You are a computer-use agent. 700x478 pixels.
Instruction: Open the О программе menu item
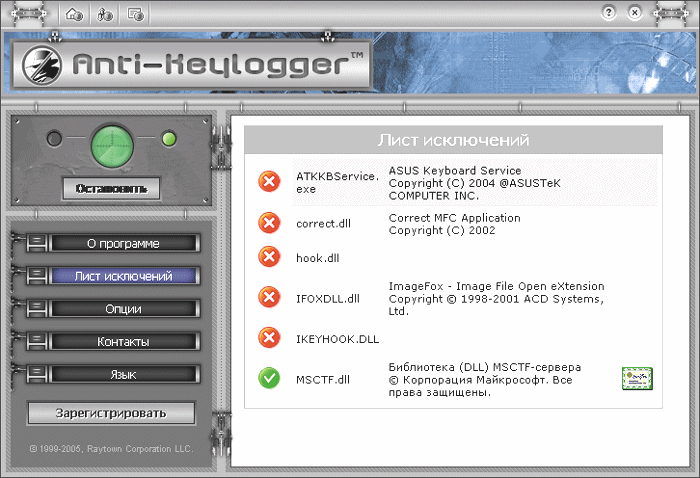(124, 244)
